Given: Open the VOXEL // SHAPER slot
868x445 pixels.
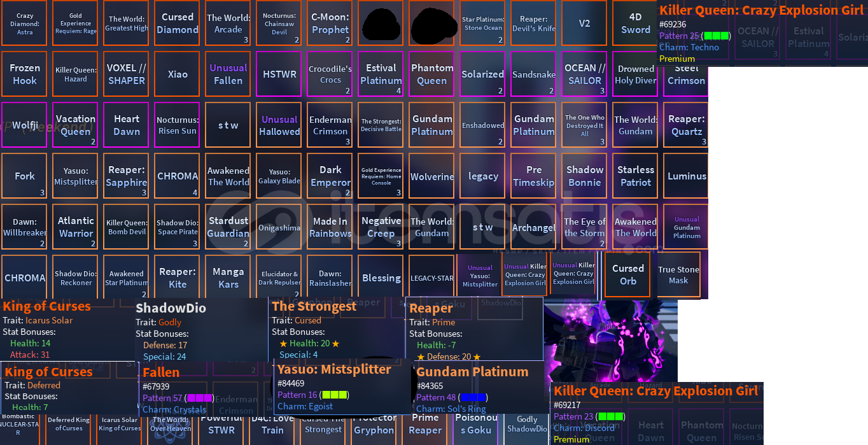Looking at the screenshot, I should (x=127, y=74).
